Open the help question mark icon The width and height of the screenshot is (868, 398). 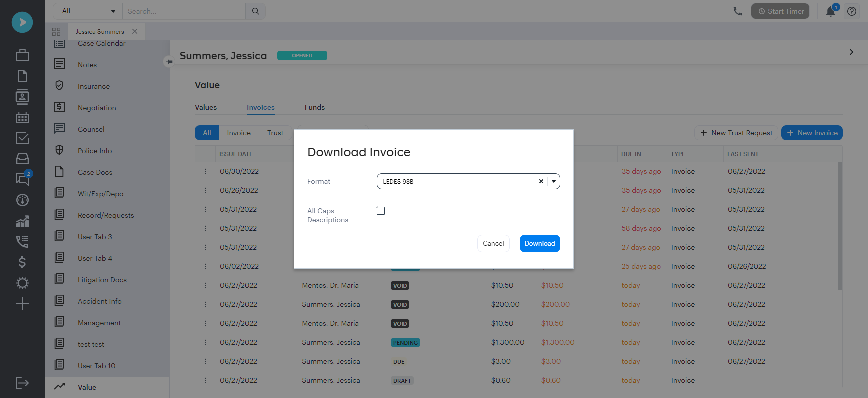[852, 11]
